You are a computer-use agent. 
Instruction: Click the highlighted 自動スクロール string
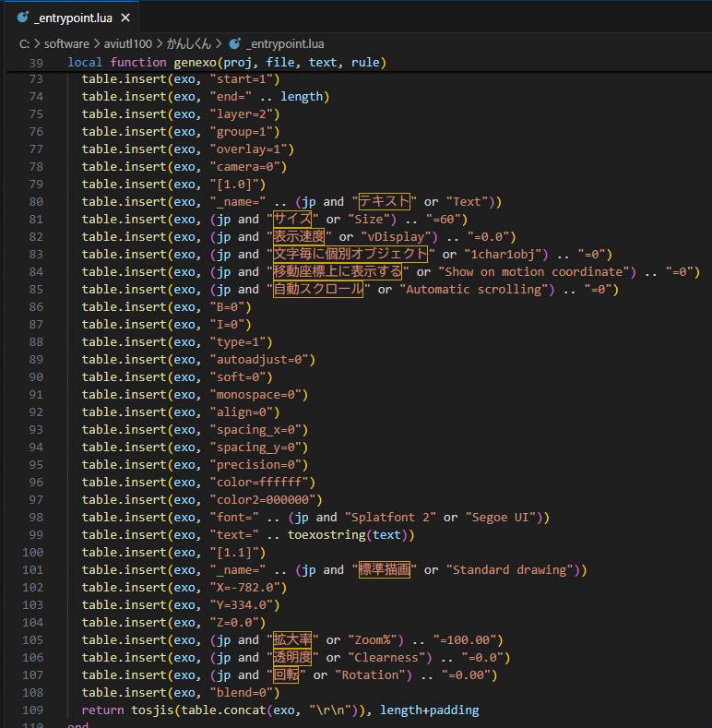(318, 289)
